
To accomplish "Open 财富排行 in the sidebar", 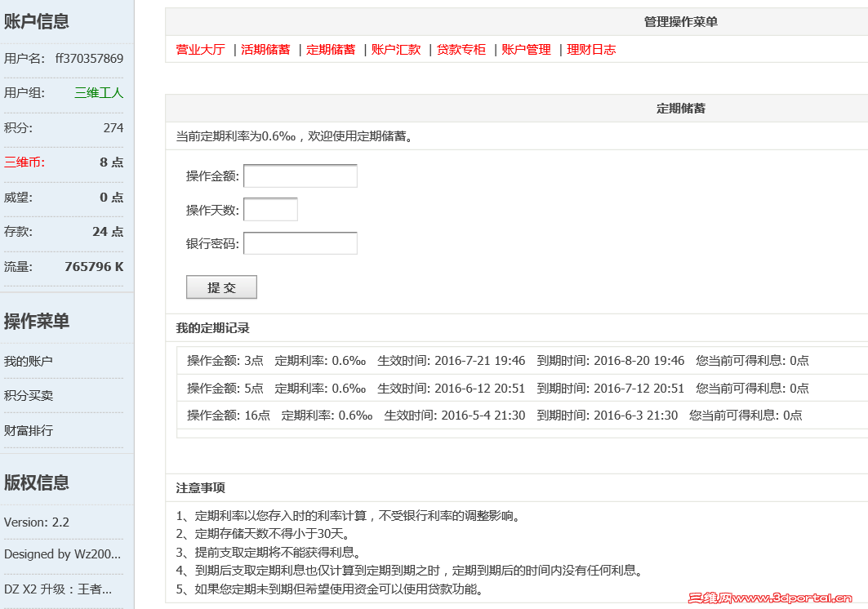I will point(29,431).
